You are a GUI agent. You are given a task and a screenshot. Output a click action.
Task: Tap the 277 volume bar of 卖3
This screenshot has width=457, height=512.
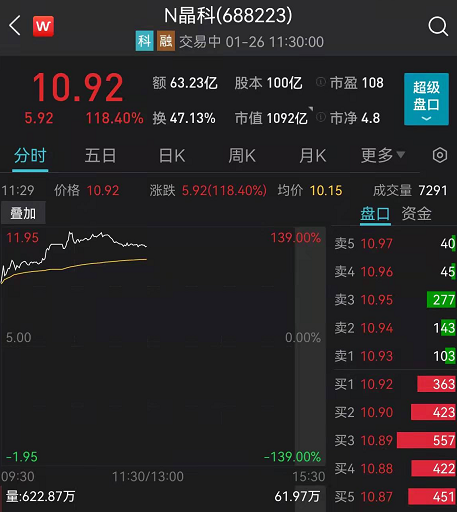(441, 300)
